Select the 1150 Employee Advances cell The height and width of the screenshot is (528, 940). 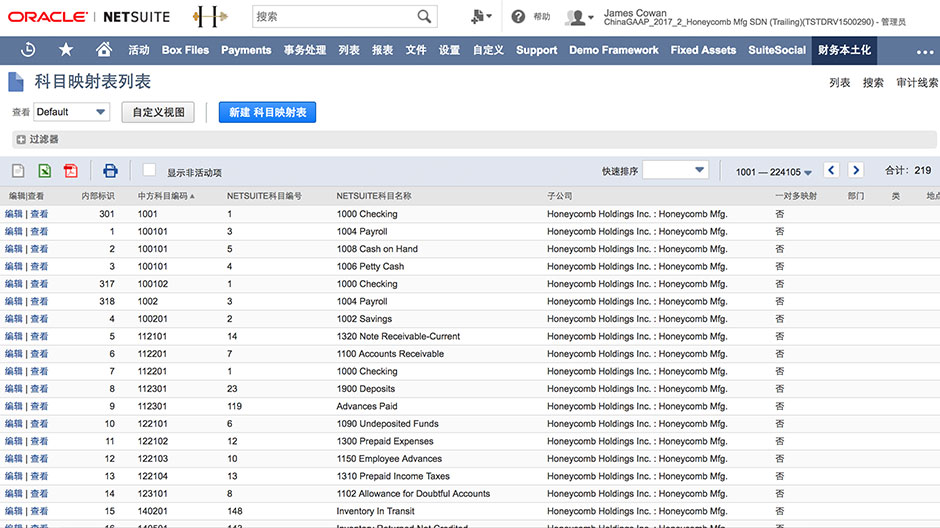pos(389,458)
